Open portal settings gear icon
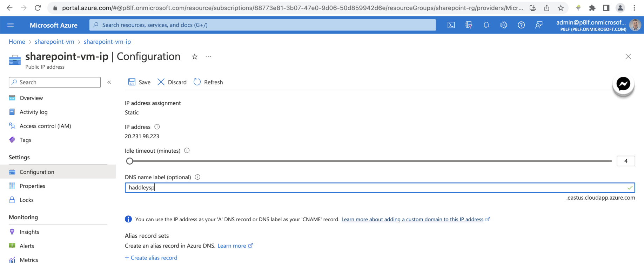 coord(504,25)
